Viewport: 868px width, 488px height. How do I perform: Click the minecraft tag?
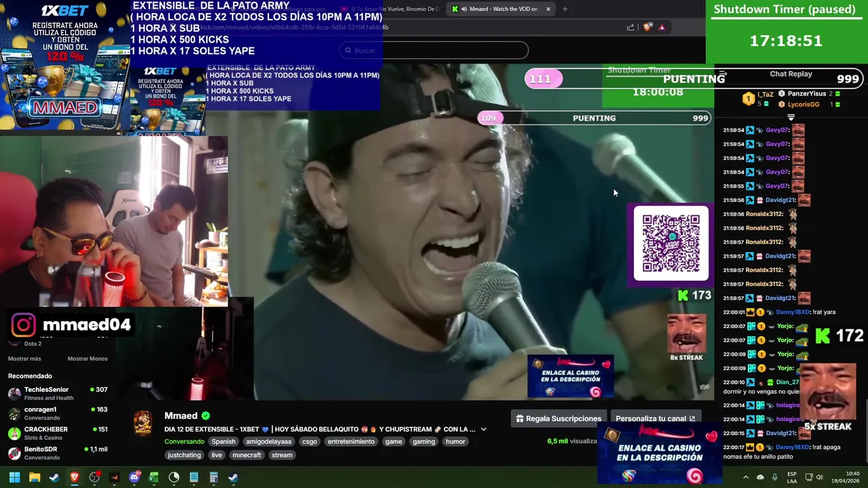click(x=247, y=455)
